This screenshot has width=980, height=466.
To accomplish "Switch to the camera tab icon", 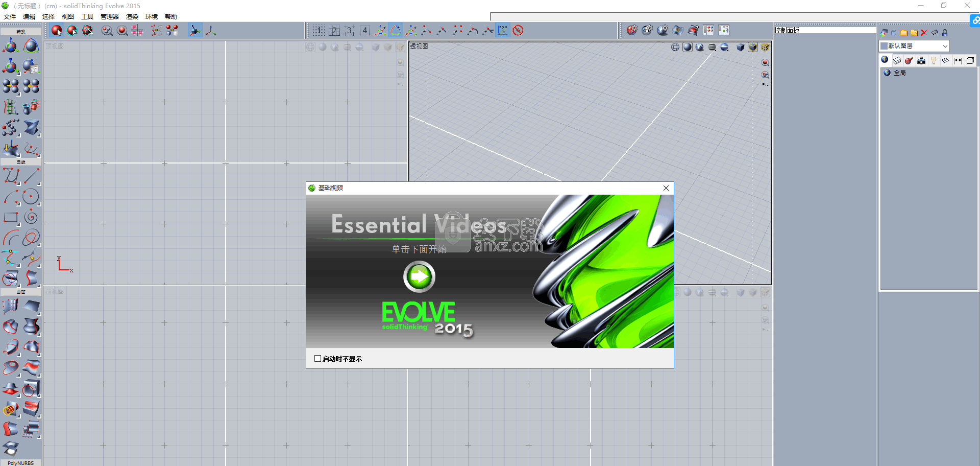I will point(921,60).
